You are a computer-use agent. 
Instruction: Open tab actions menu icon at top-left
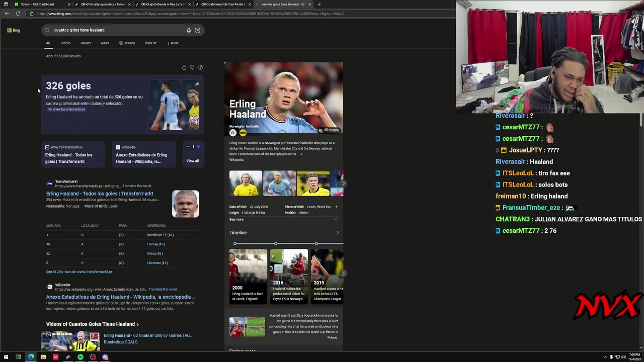(6, 4)
